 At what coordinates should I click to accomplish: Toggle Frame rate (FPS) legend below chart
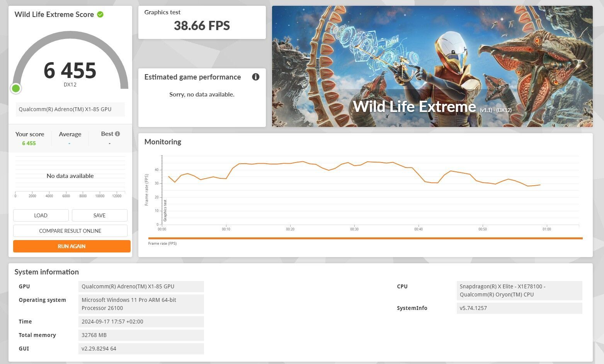click(162, 244)
